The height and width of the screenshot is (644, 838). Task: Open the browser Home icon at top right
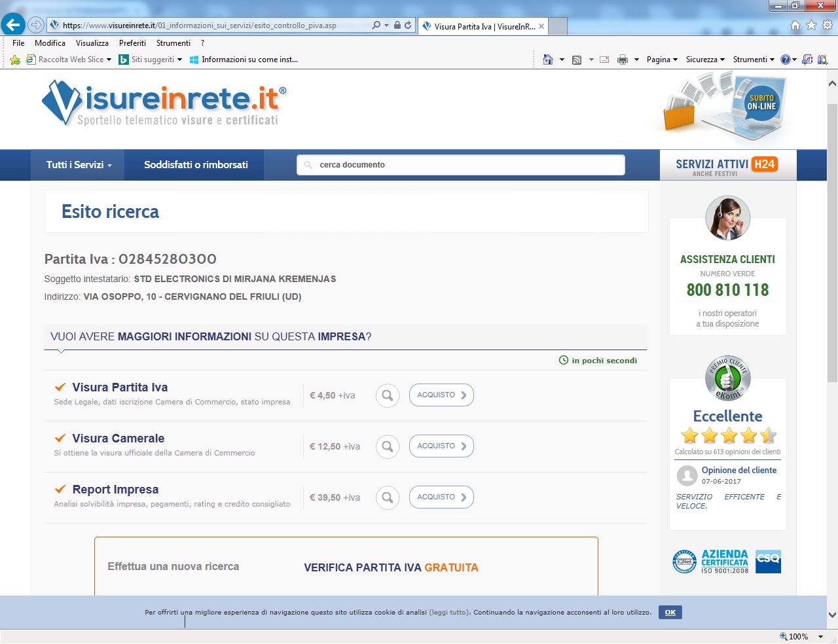795,26
